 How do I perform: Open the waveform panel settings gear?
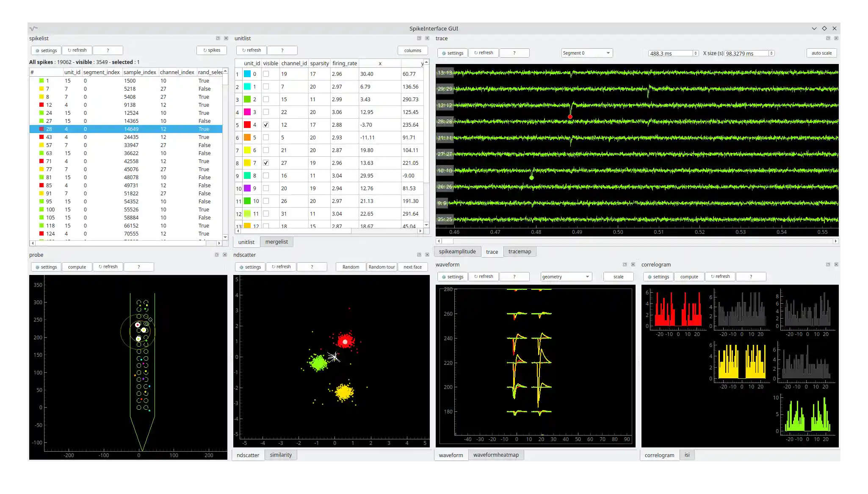tap(452, 276)
